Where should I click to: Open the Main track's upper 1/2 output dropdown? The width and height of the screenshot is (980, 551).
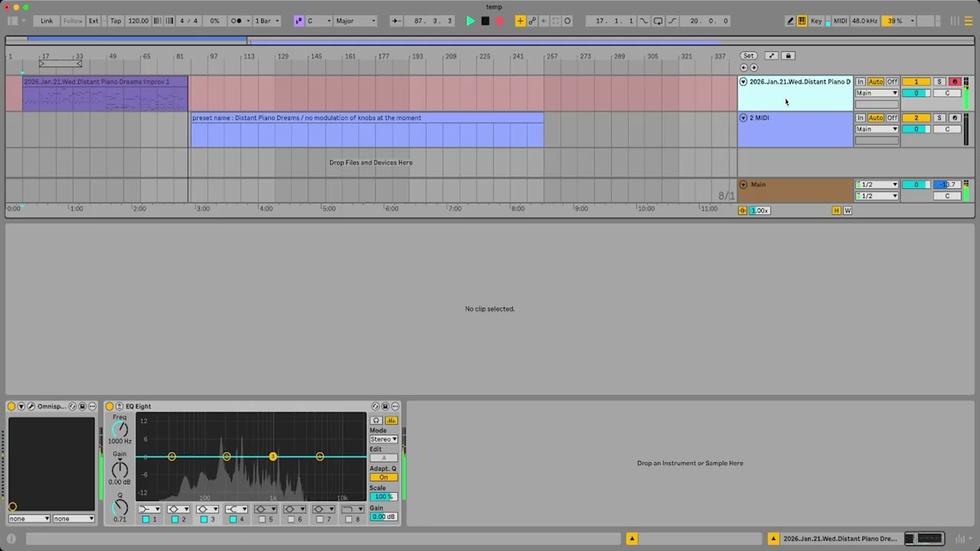point(877,184)
